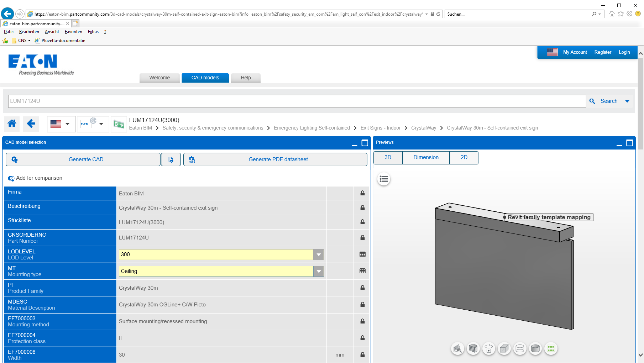Image resolution: width=644 pixels, height=363 pixels.
Task: Expand the LOD Level dropdown
Action: (319, 254)
